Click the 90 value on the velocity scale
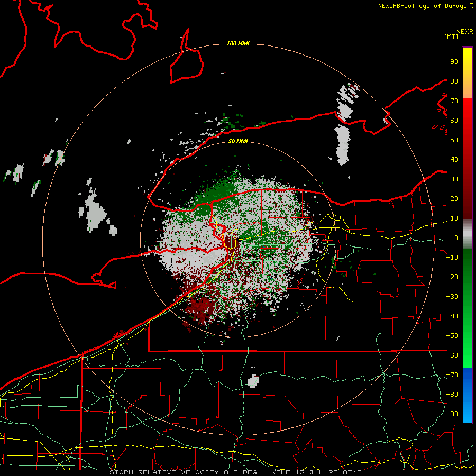 (x=454, y=62)
